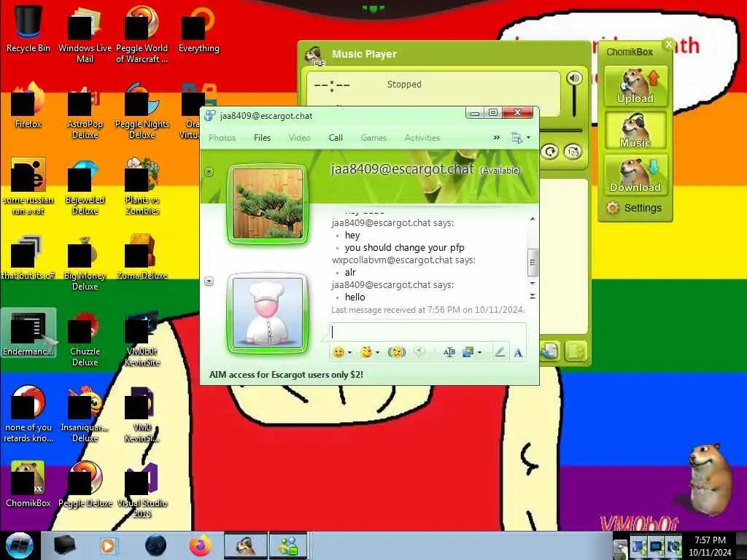The height and width of the screenshot is (560, 747).
Task: Open ChomikBox Settings
Action: (634, 208)
